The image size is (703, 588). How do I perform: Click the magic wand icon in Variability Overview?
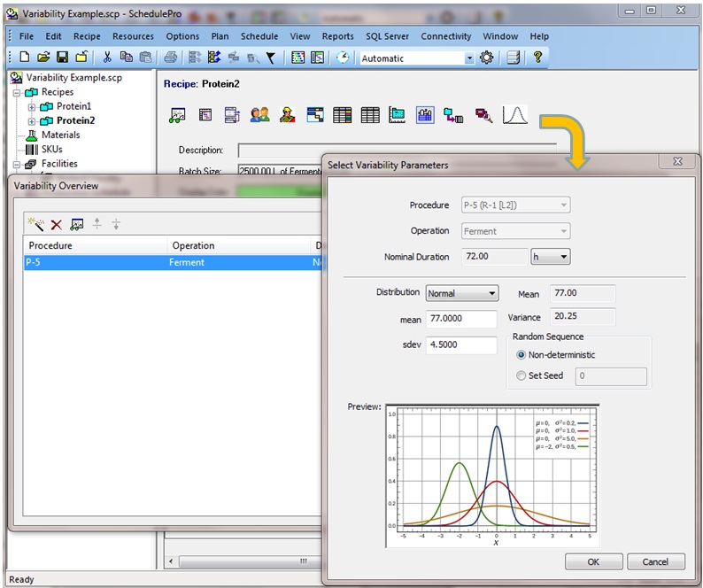pyautogui.click(x=36, y=225)
